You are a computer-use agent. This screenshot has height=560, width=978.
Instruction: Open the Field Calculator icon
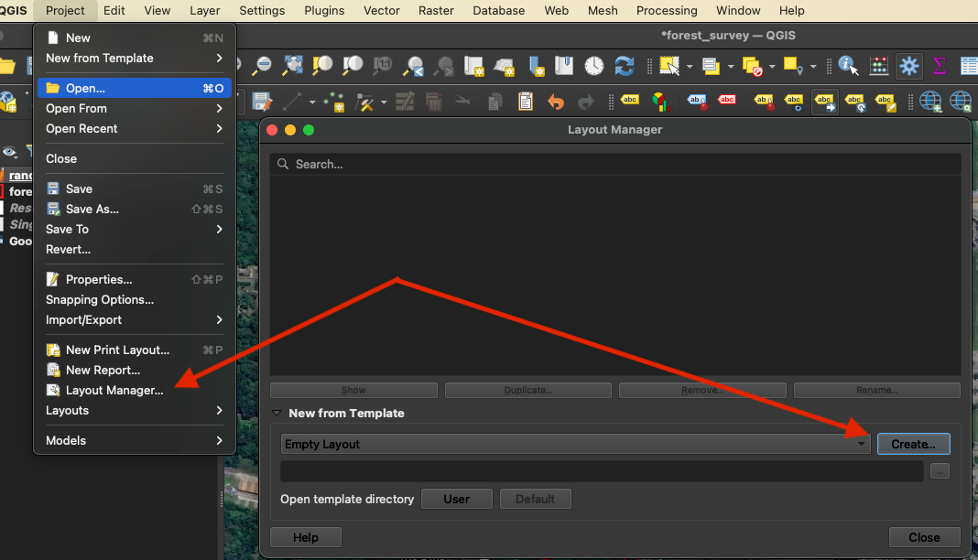click(879, 65)
